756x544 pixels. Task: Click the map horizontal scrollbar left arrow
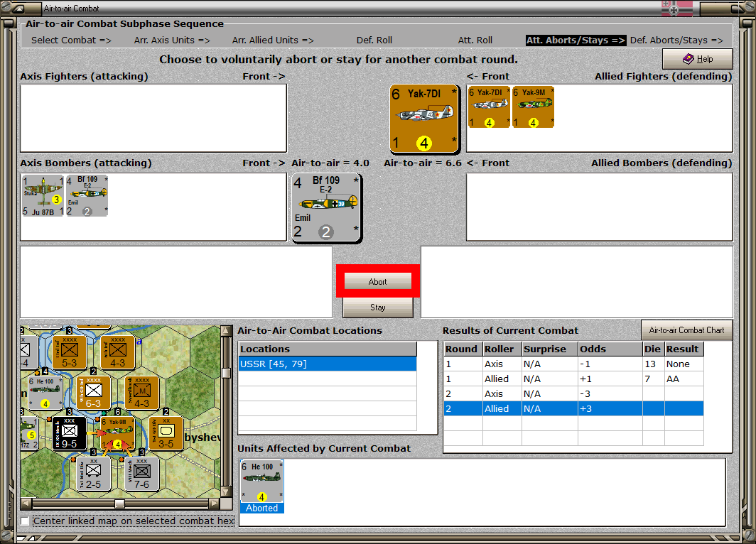[26, 504]
